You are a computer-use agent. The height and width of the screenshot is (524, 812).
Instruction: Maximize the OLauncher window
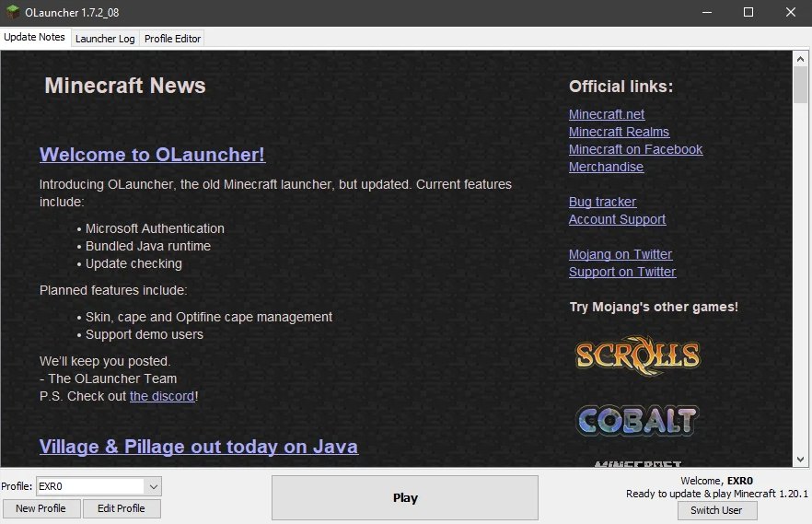pyautogui.click(x=748, y=12)
